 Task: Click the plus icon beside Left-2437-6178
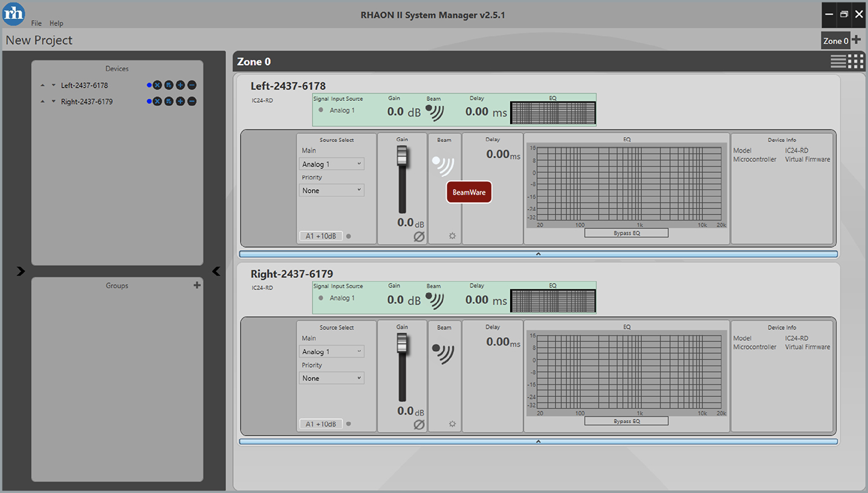(x=180, y=85)
